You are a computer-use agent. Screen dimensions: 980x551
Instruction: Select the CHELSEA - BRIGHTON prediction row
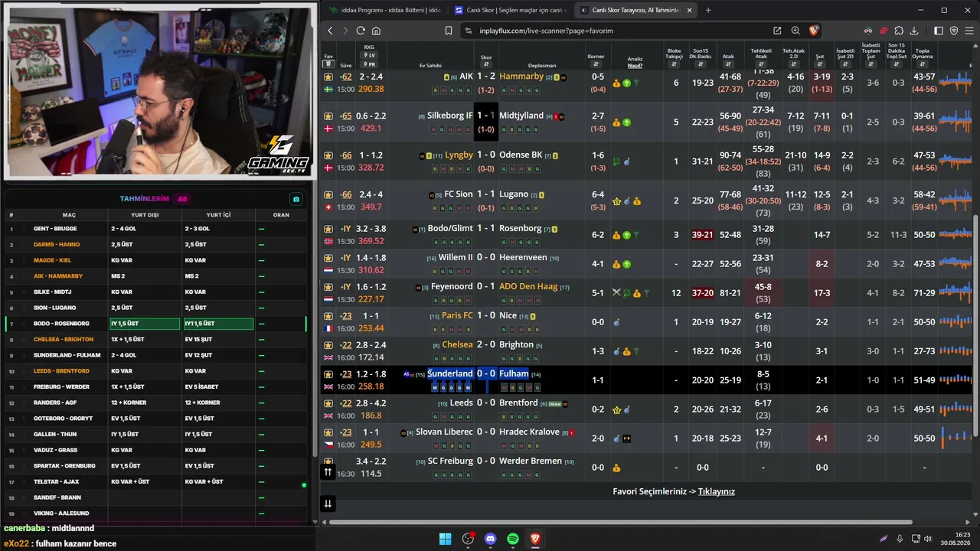tap(156, 340)
